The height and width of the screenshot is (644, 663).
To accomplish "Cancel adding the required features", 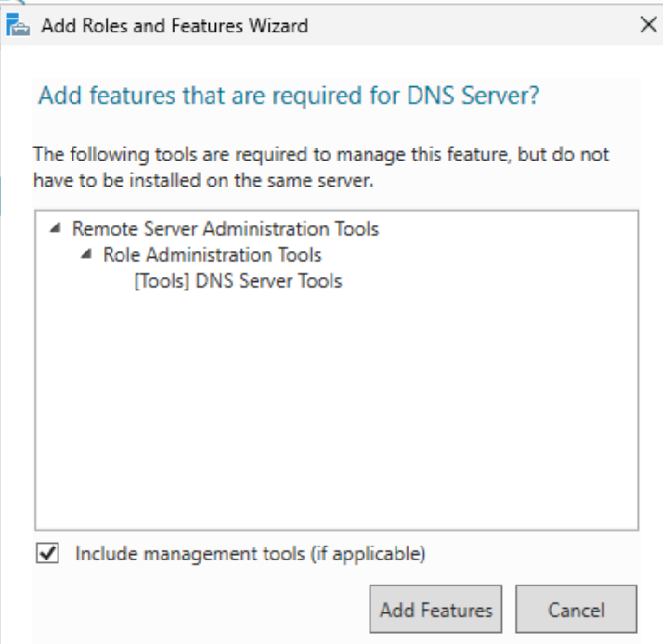I will click(x=576, y=611).
